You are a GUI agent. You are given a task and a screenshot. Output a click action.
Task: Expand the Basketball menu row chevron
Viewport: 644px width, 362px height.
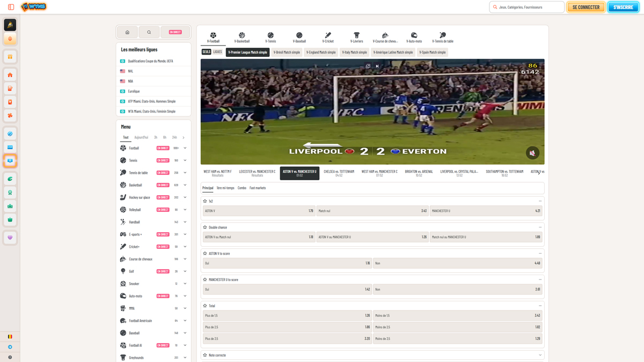coord(185,185)
